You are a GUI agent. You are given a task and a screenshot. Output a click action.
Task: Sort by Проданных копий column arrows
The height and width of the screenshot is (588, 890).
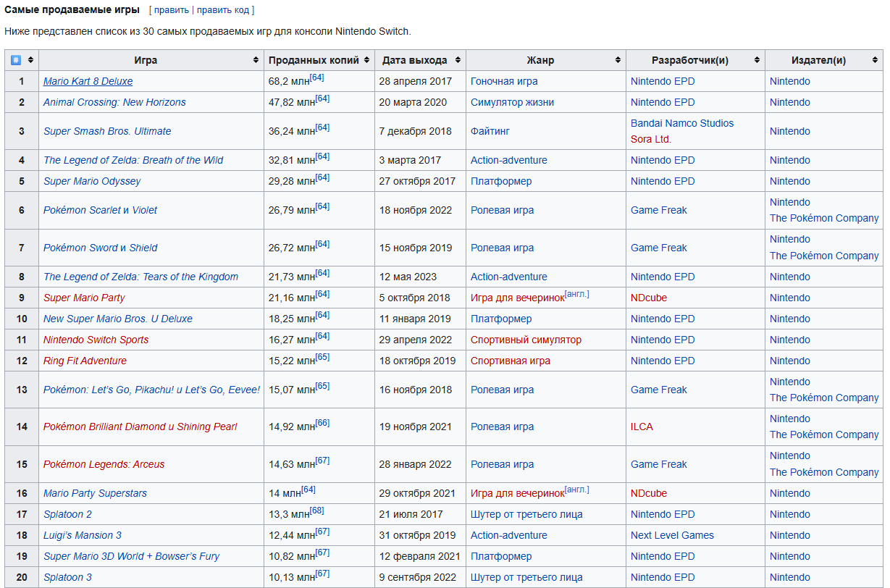[368, 60]
